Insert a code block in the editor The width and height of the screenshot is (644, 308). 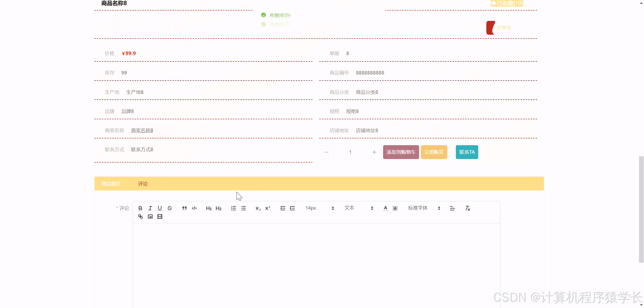pyautogui.click(x=194, y=208)
